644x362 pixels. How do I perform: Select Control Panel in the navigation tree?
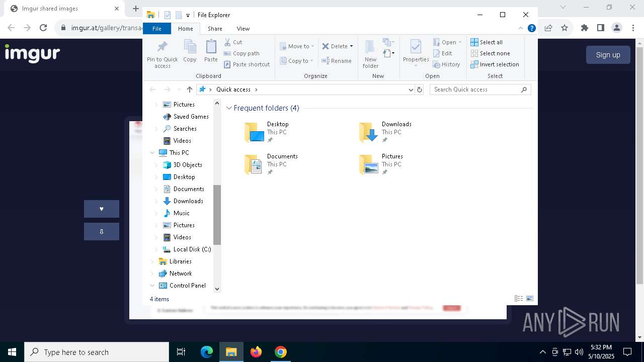point(187,286)
